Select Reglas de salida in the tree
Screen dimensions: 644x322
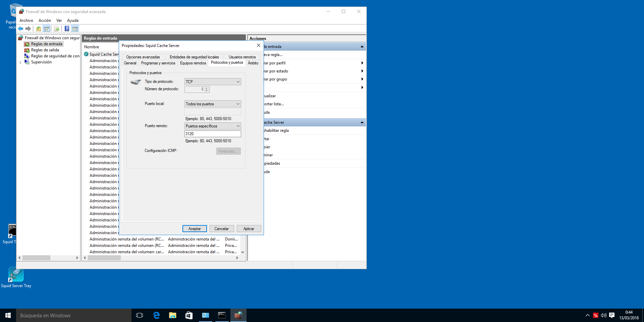45,50
